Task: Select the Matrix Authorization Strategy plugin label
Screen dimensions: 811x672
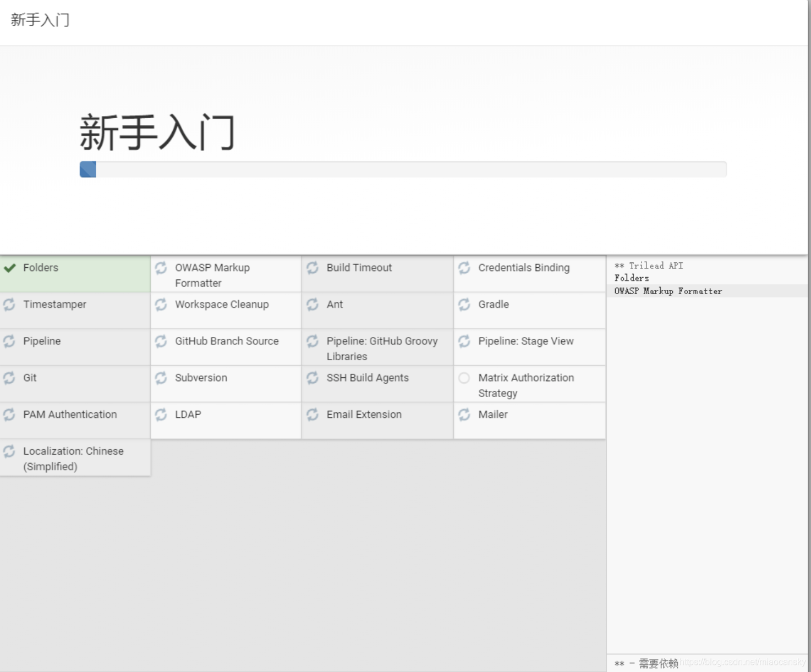Action: 526,385
